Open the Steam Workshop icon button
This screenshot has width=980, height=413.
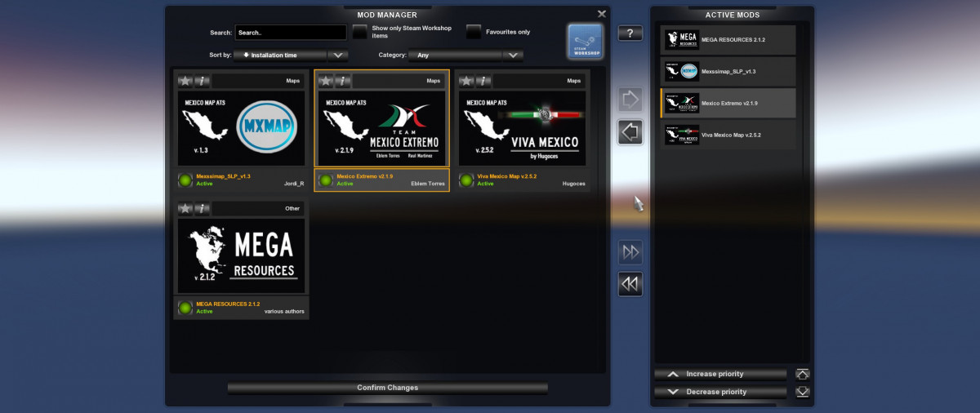[585, 42]
